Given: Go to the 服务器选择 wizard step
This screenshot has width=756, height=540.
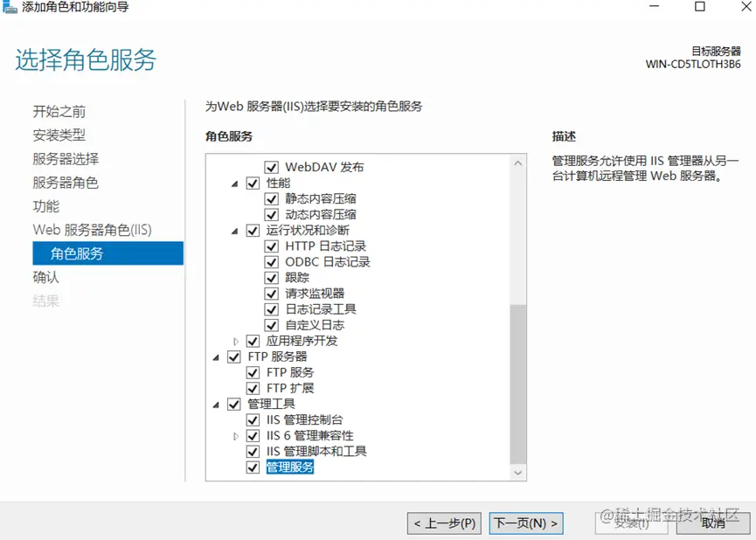Looking at the screenshot, I should [x=66, y=159].
